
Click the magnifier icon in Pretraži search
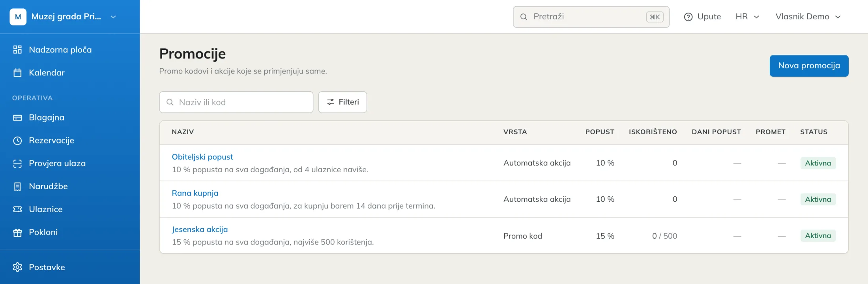(x=524, y=17)
